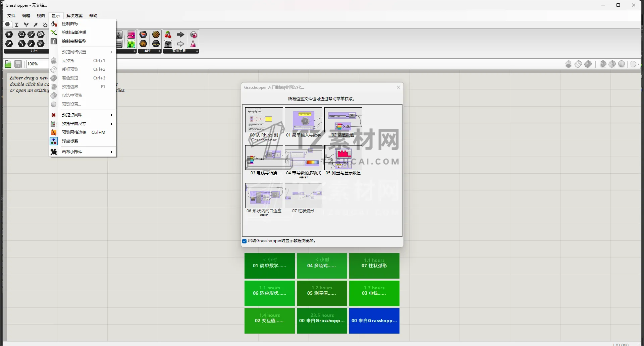The width and height of the screenshot is (644, 346).
Task: Disable preview with canvas toolbar icon
Action: coord(569,64)
